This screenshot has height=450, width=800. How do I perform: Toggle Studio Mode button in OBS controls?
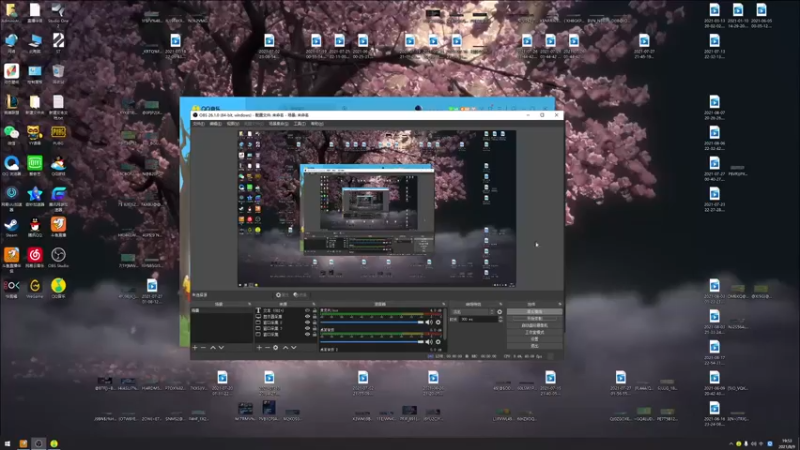535,332
